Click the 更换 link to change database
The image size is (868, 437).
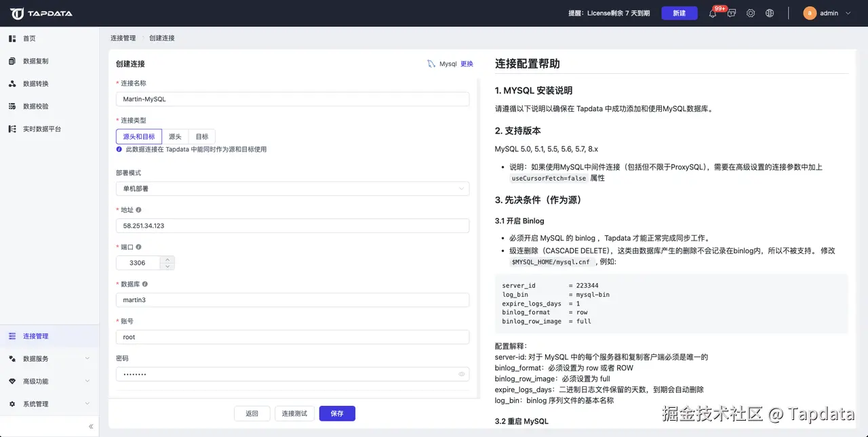[467, 64]
